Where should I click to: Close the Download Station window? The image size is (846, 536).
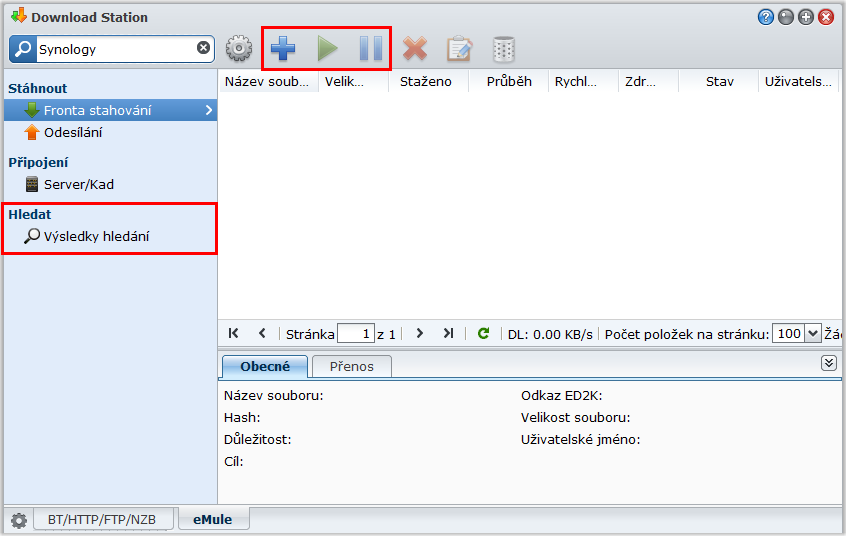(x=826, y=17)
